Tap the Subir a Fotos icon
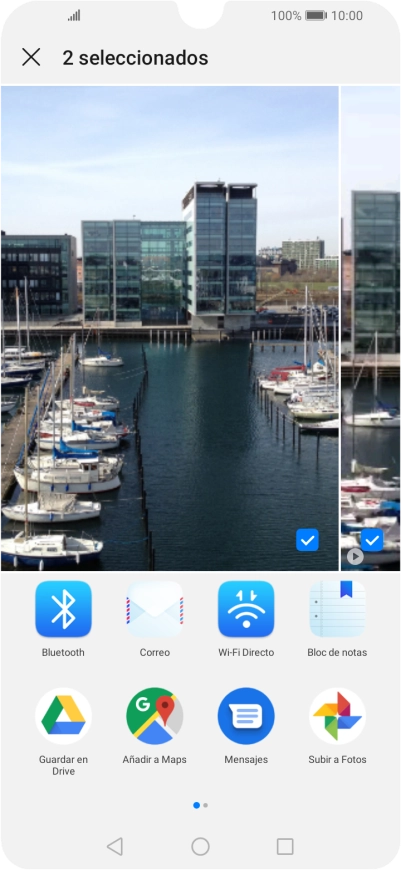 (337, 716)
